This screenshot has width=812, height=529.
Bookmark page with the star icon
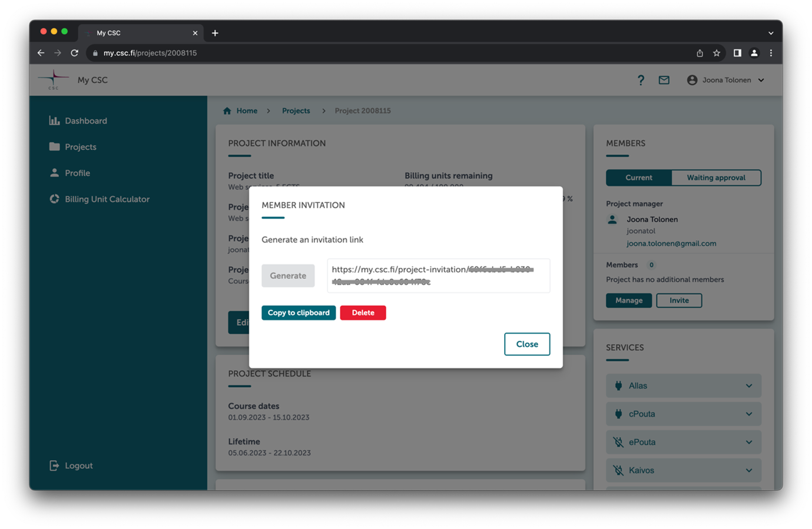[717, 53]
